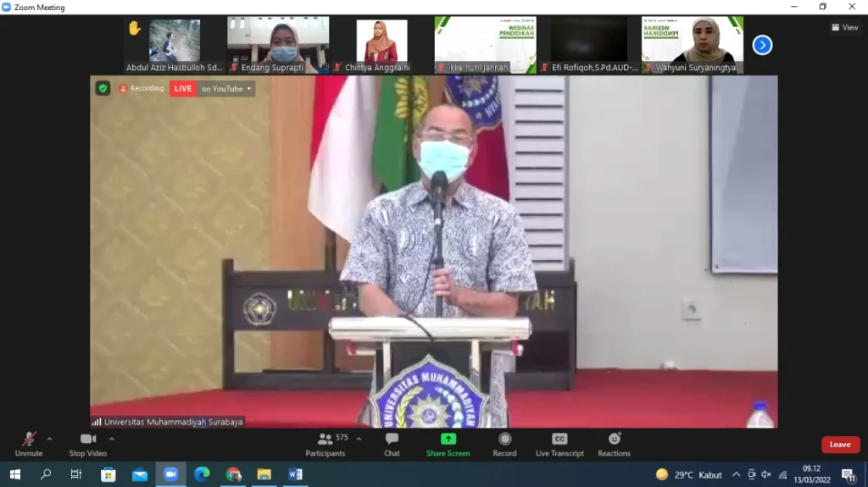Open the Participants panel
868x487 pixels.
tap(325, 445)
